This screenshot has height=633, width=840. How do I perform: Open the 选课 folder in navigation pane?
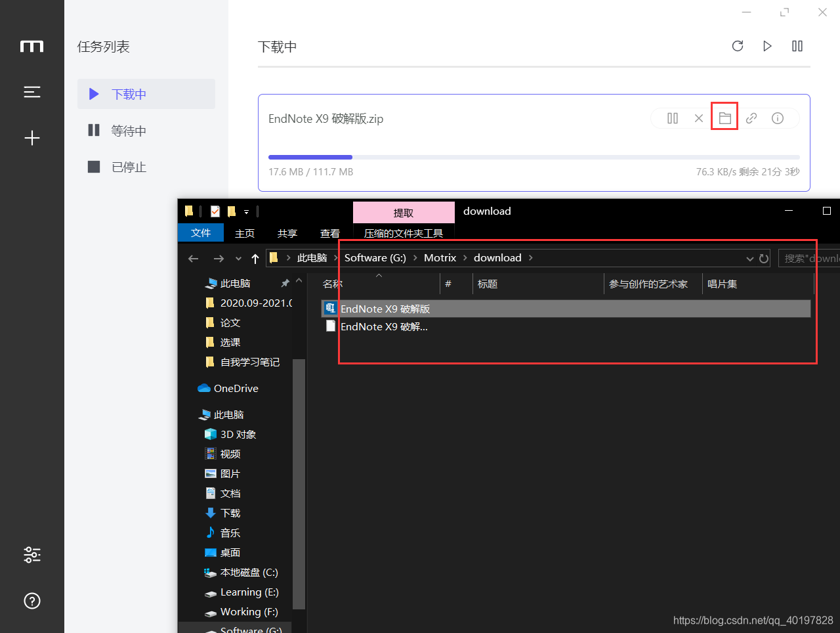[x=223, y=342]
